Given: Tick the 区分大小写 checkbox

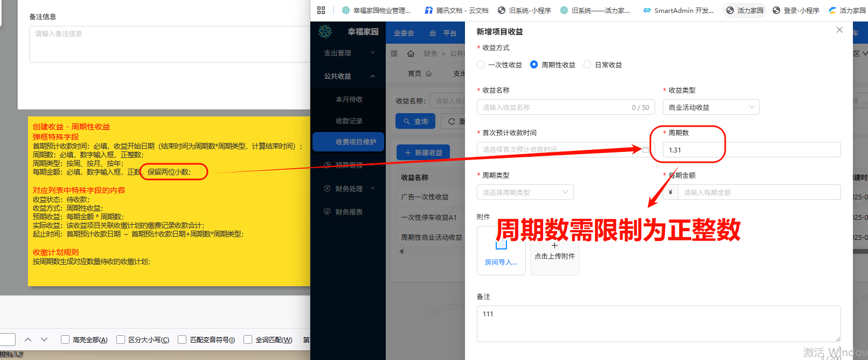Looking at the screenshot, I should (121, 340).
